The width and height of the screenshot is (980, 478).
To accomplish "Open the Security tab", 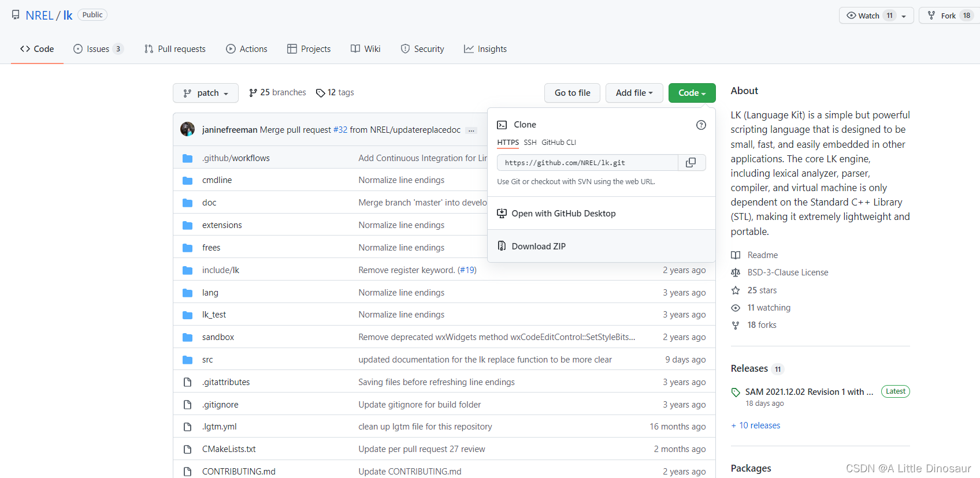I will click(x=422, y=49).
